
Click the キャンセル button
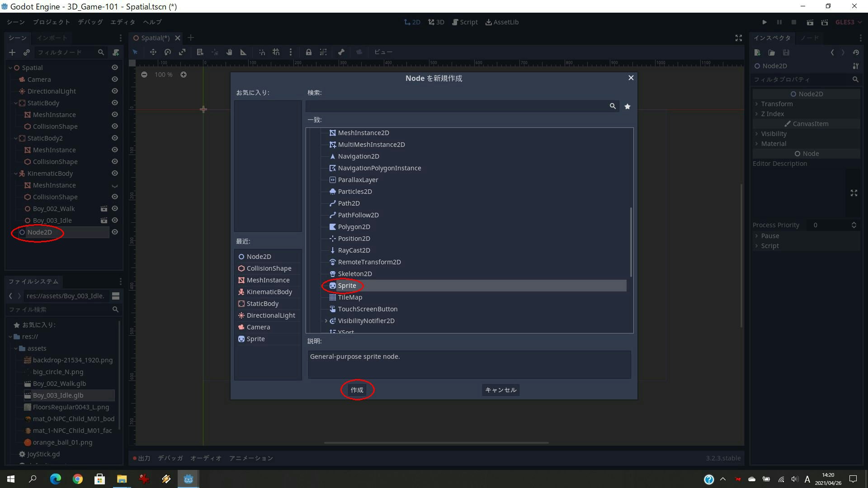[x=500, y=390]
